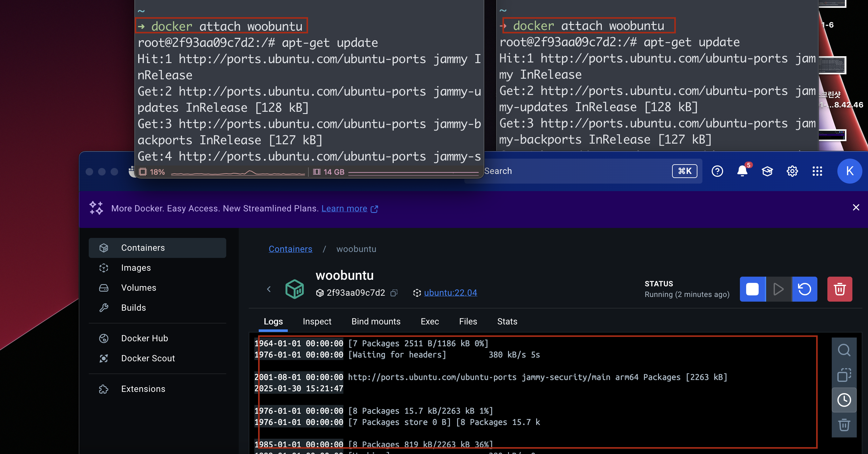Copy the container ID 2f93aa09c7d2
The height and width of the screenshot is (454, 868).
click(x=394, y=293)
